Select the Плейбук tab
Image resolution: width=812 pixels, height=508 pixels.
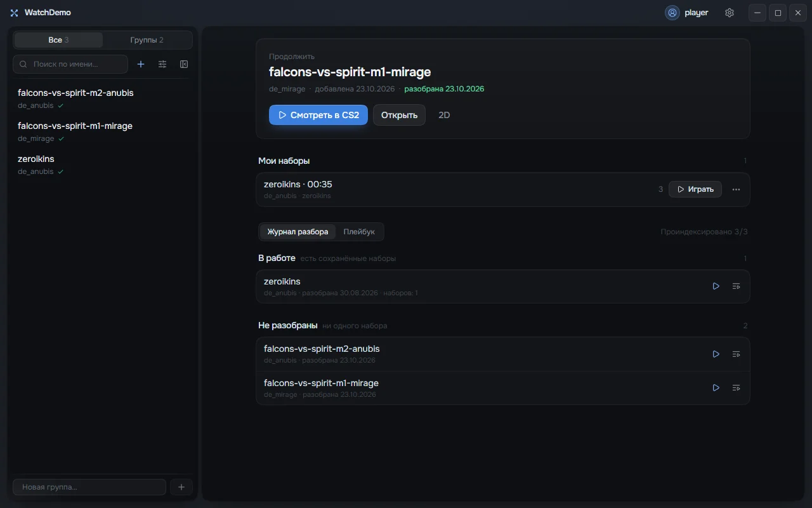pyautogui.click(x=359, y=232)
